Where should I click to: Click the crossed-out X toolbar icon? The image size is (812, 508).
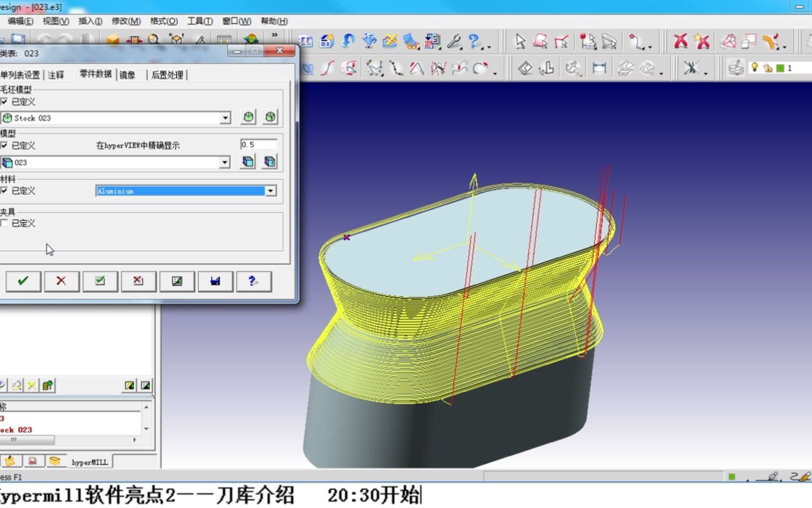click(x=690, y=68)
